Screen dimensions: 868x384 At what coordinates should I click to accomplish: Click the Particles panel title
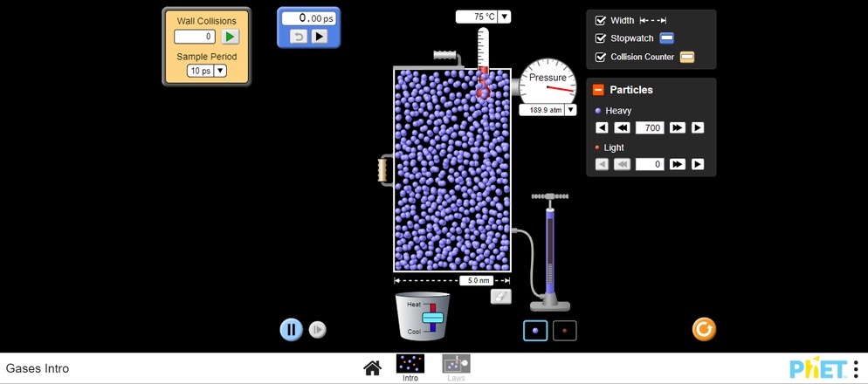click(x=631, y=90)
